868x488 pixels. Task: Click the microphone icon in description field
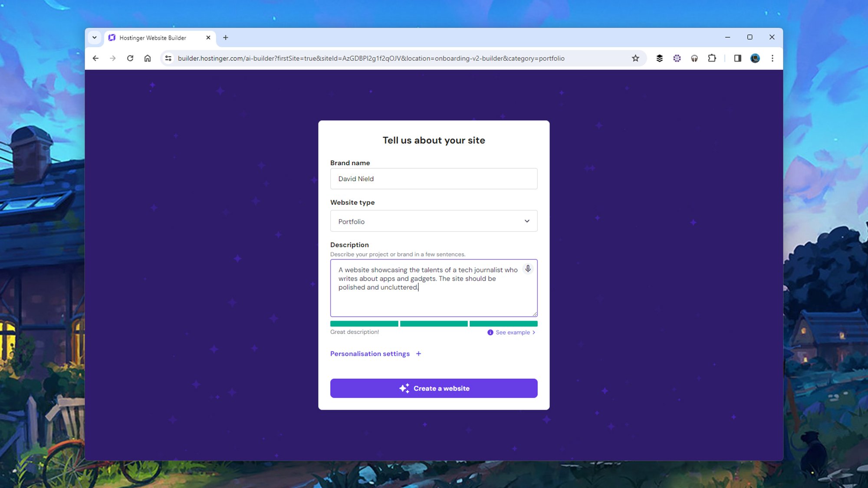click(x=528, y=269)
